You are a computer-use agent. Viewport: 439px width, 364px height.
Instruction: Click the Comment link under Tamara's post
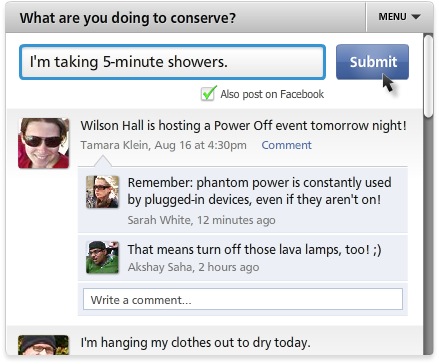tap(286, 145)
